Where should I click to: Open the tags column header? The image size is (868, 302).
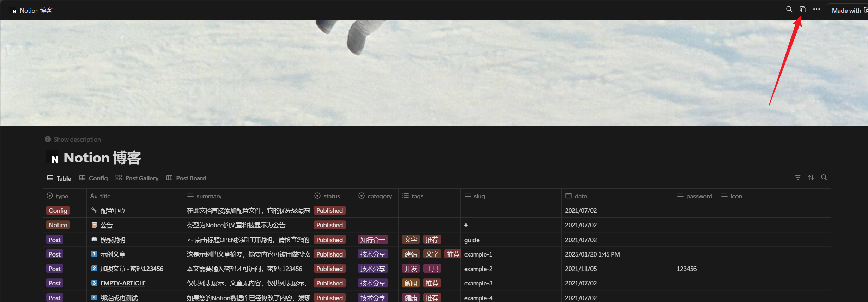[429, 196]
